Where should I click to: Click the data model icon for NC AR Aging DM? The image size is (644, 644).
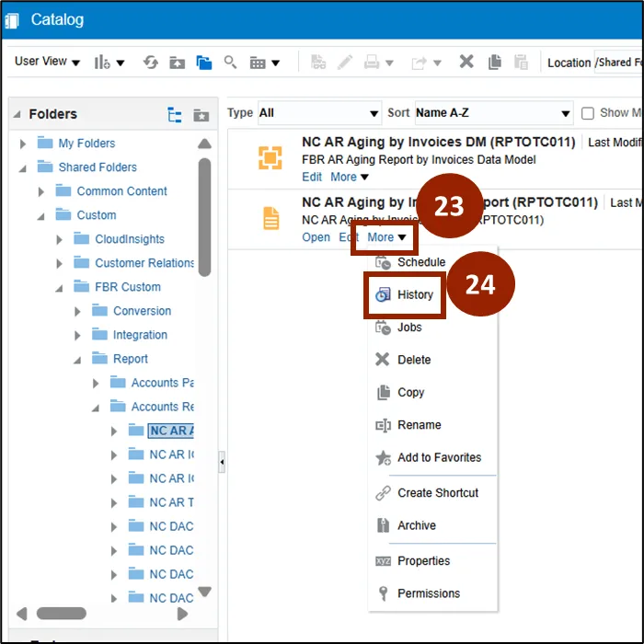(x=270, y=157)
